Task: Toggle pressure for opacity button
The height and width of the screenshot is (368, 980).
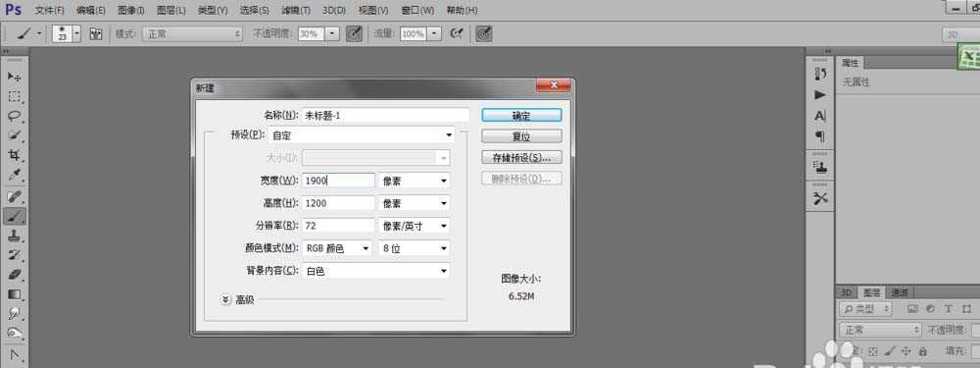Action: pos(355,33)
